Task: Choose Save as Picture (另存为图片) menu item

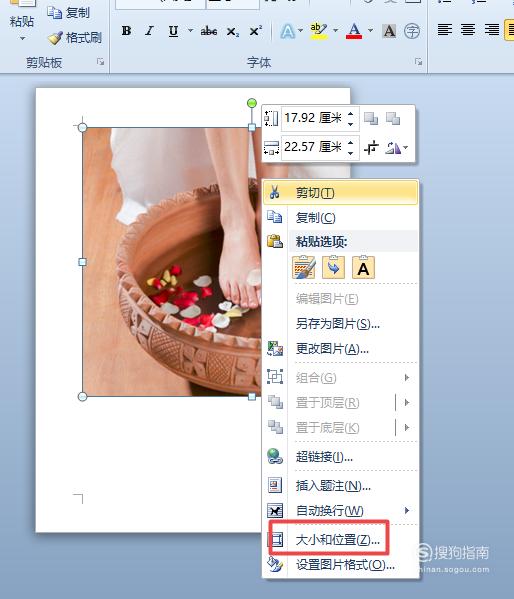Action: (x=341, y=324)
